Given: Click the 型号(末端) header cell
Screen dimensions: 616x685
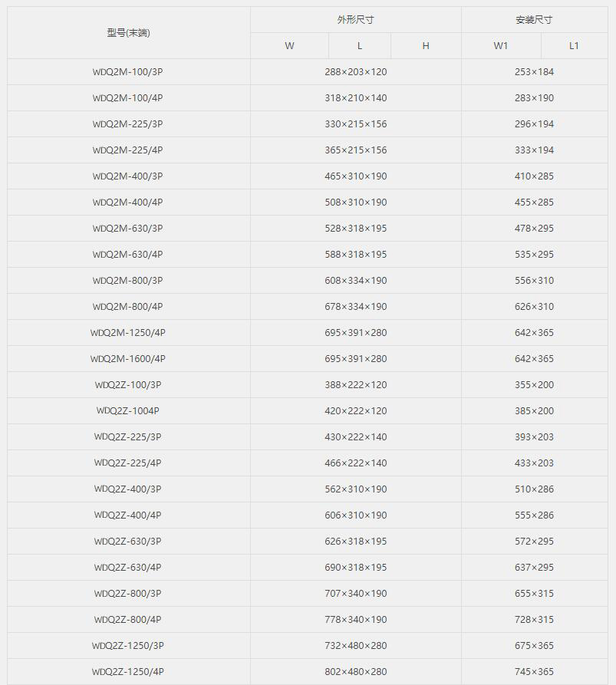Looking at the screenshot, I should pyautogui.click(x=128, y=33).
